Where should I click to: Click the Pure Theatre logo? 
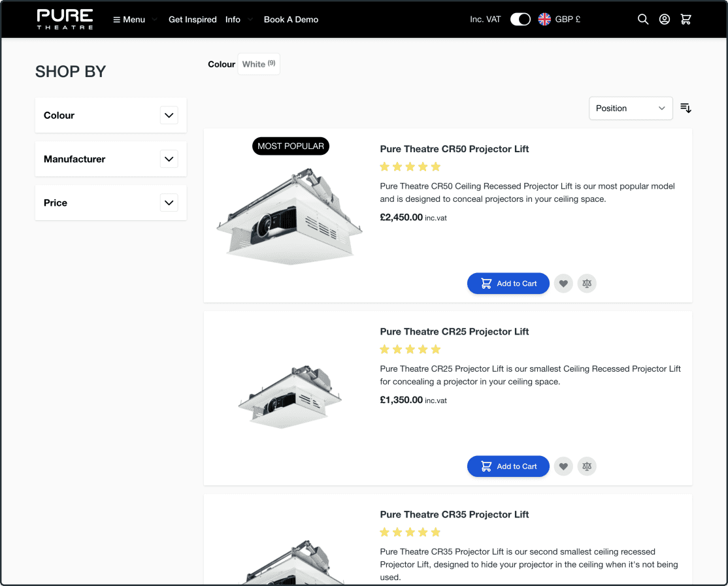pos(65,19)
